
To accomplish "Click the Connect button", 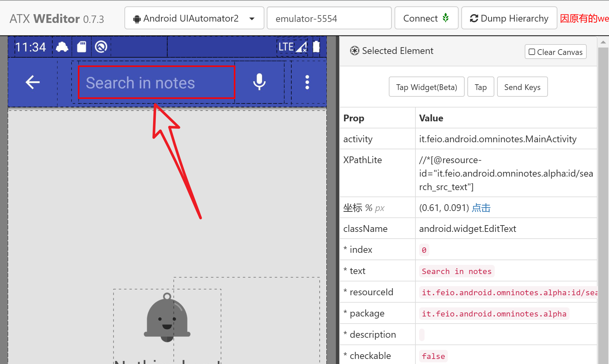I will coord(426,18).
